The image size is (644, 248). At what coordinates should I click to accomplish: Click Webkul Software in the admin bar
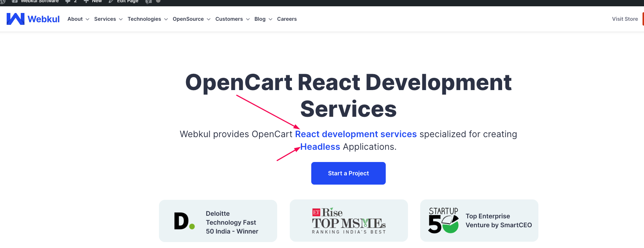(36, 1)
